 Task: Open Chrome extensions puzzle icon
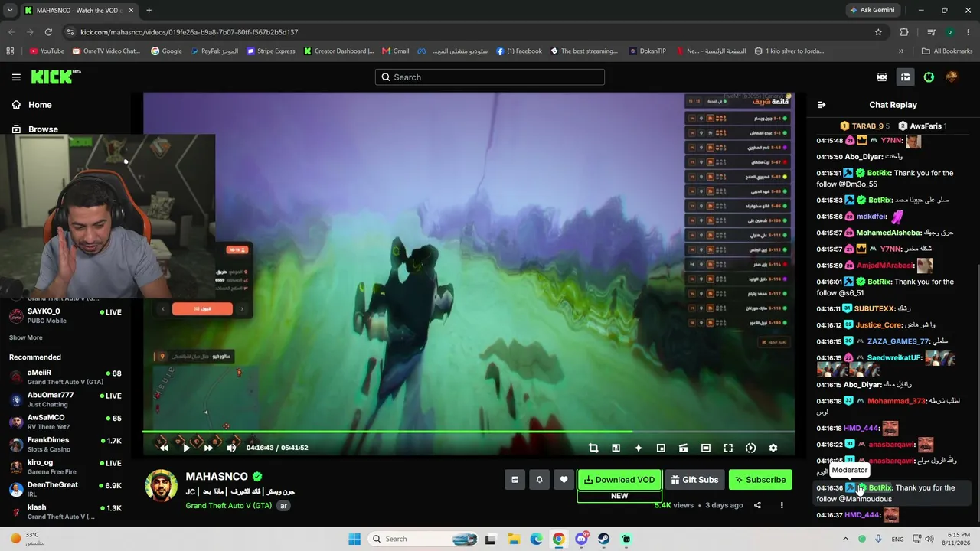click(x=904, y=32)
